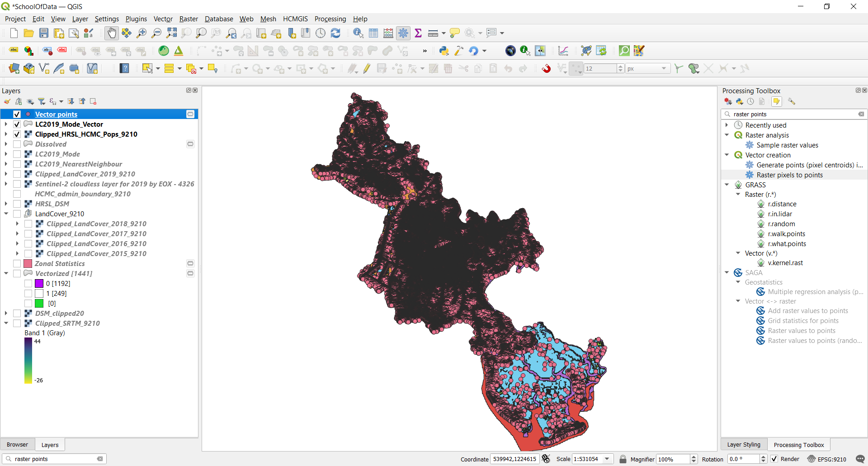Click the green swatch for class [0]
The image size is (868, 466).
point(39,304)
